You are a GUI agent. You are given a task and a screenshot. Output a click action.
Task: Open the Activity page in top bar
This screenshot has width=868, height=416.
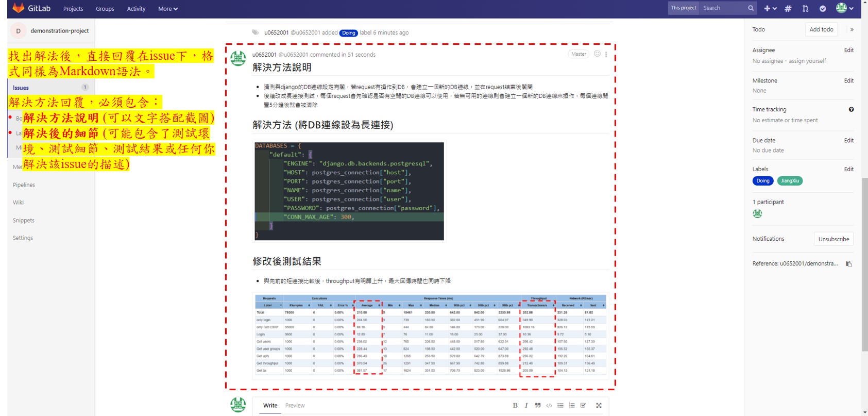(x=136, y=9)
